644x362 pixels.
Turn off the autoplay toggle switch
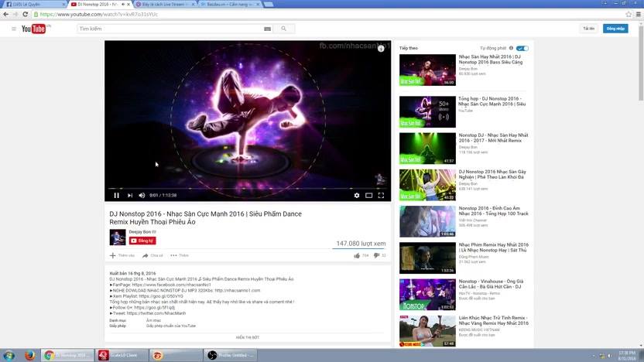tap(522, 48)
